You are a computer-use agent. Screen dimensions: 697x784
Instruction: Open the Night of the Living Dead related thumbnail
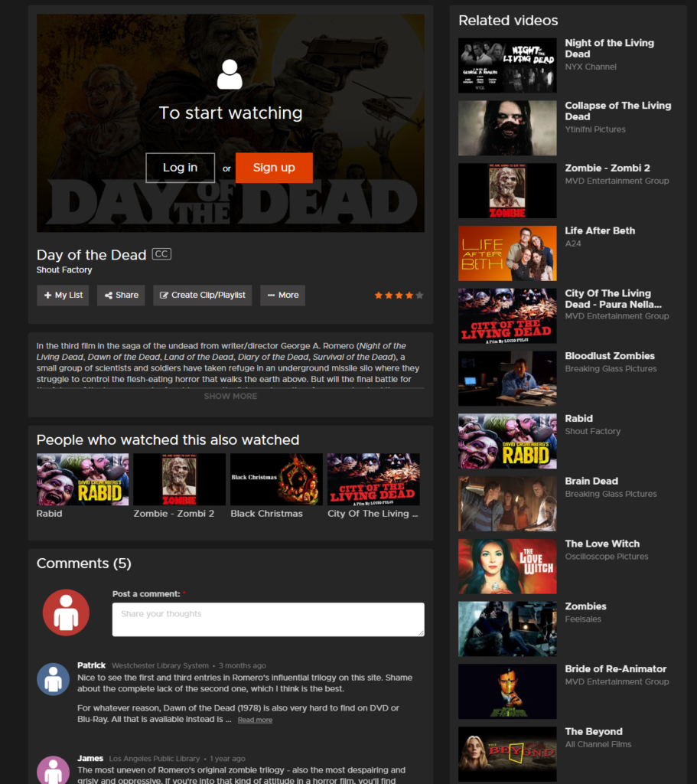[x=507, y=66]
